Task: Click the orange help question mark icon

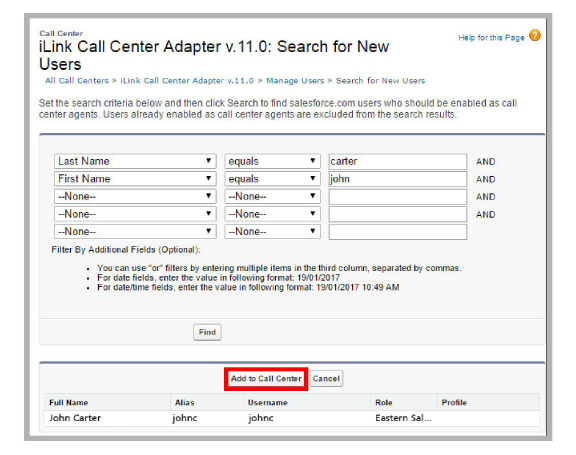Action: point(535,36)
